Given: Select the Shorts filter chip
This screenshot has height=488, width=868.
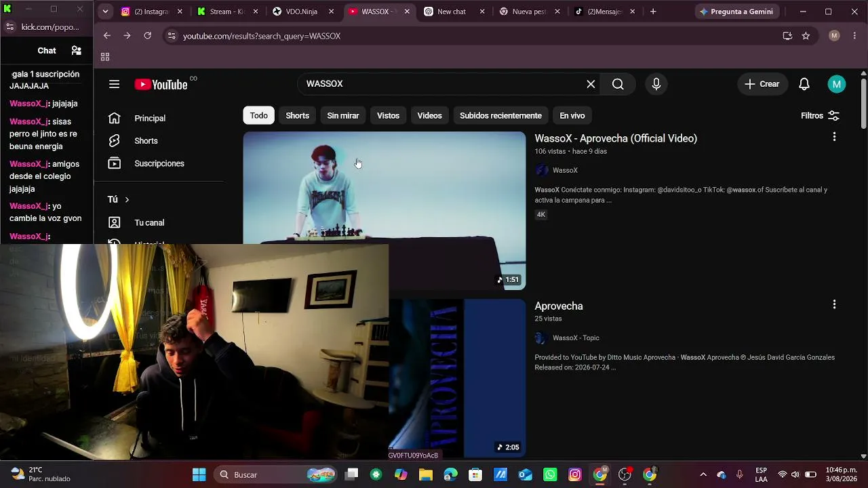Looking at the screenshot, I should click(x=297, y=115).
